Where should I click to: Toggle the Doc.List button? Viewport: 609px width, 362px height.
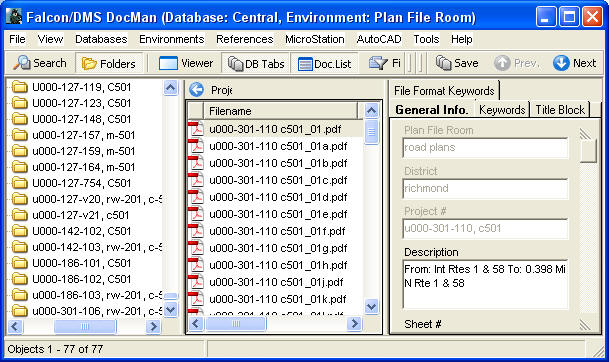coord(324,63)
